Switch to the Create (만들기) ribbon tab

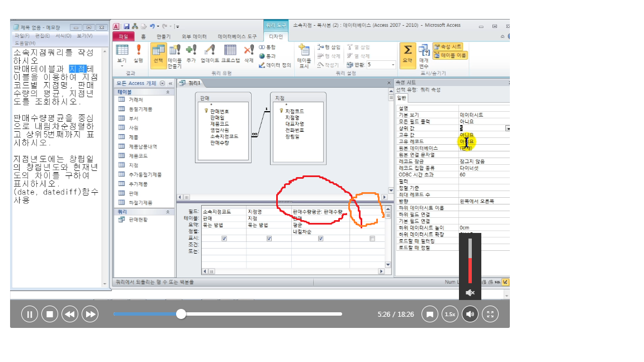pyautogui.click(x=163, y=36)
